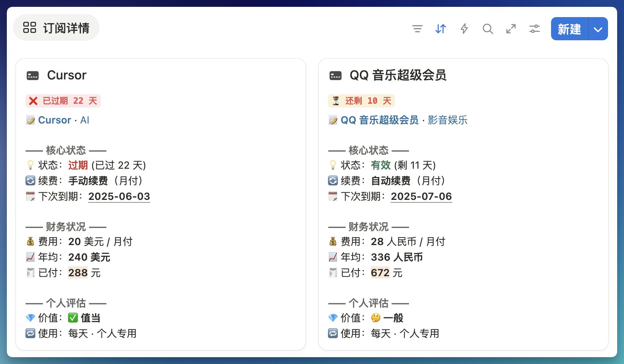The width and height of the screenshot is (624, 364).
Task: Click the 新建 button
Action: pyautogui.click(x=569, y=29)
